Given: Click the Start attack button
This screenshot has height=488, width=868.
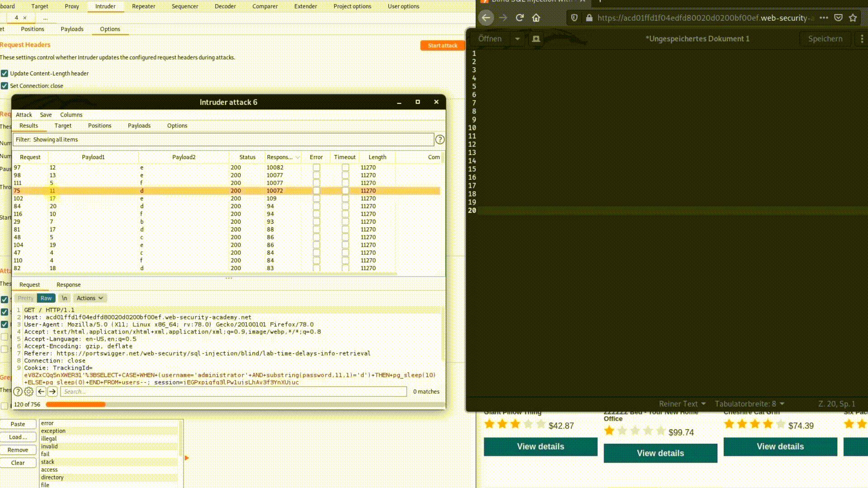Looking at the screenshot, I should [443, 45].
